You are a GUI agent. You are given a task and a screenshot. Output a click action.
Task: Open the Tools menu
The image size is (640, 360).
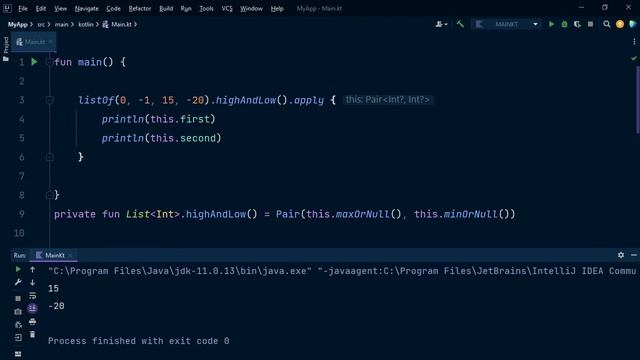206,8
